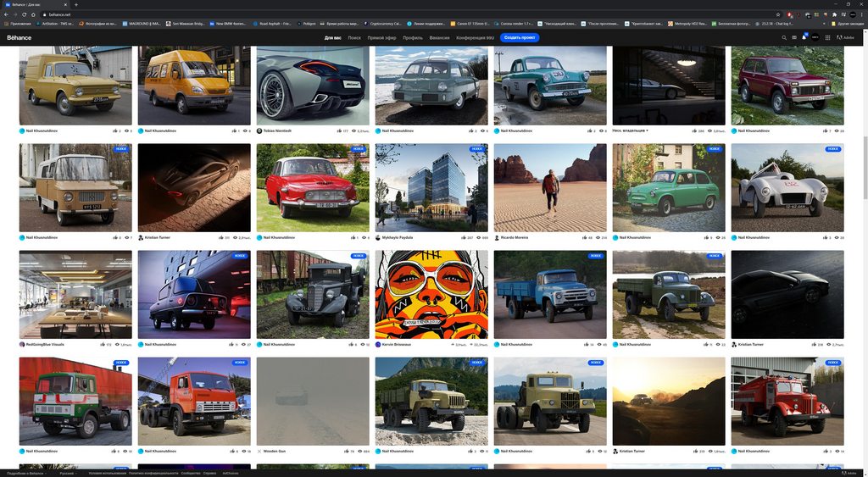The width and height of the screenshot is (868, 477).
Task: Open messages envelope icon in header
Action: tap(793, 37)
